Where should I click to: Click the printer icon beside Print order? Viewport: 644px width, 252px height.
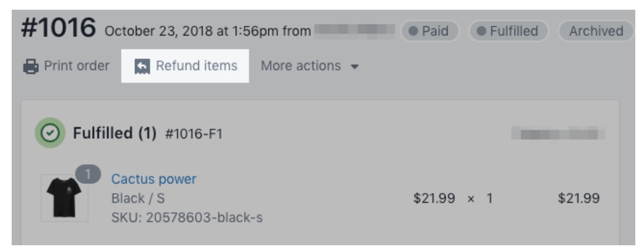point(31,66)
